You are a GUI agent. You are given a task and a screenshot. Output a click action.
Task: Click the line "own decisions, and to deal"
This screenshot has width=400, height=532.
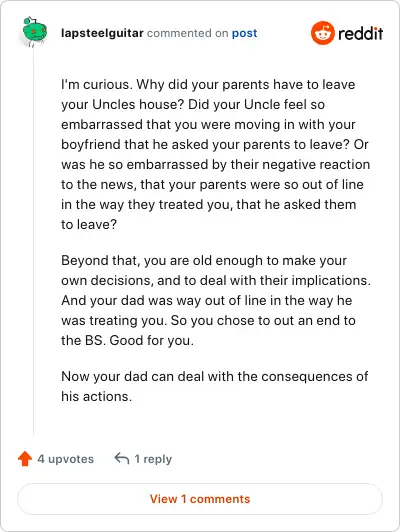pyautogui.click(x=216, y=280)
